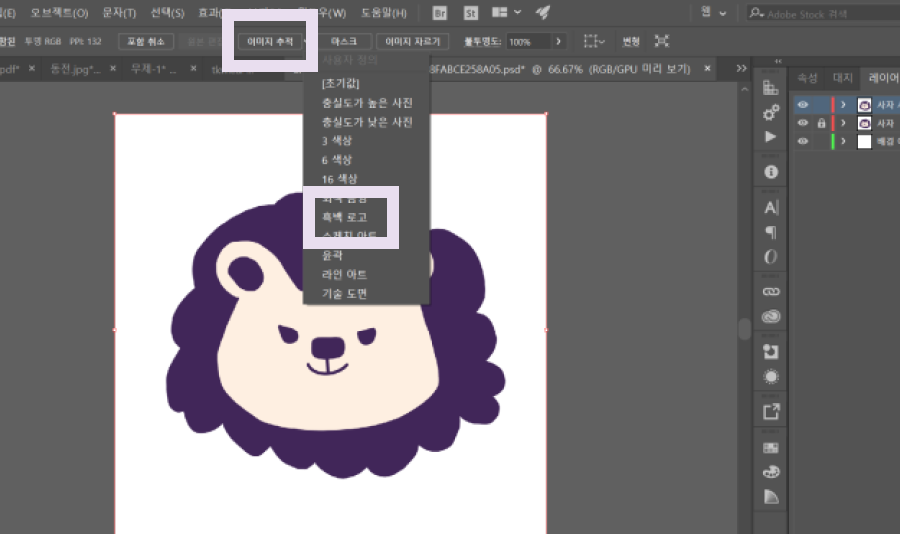Expand the white background layer arrow
The height and width of the screenshot is (534, 900).
(x=843, y=142)
